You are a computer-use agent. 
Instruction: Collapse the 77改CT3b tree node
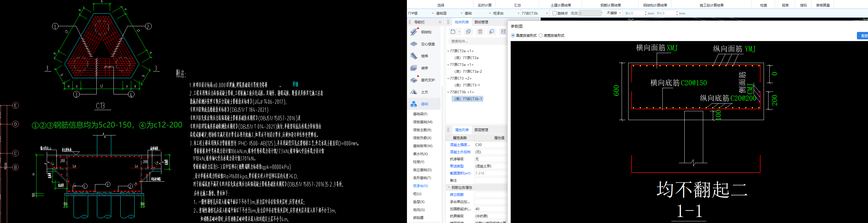(448, 92)
